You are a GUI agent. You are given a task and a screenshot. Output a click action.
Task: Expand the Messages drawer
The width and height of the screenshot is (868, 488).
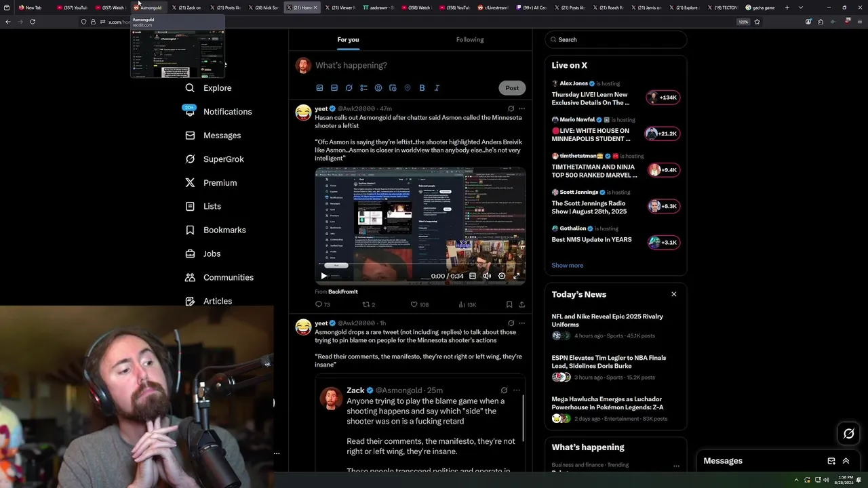point(846,461)
